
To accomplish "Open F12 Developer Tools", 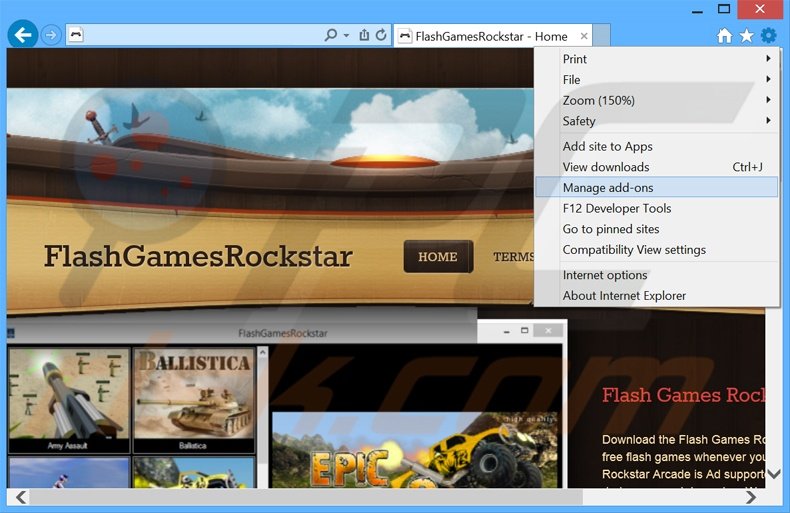I will pyautogui.click(x=656, y=208).
